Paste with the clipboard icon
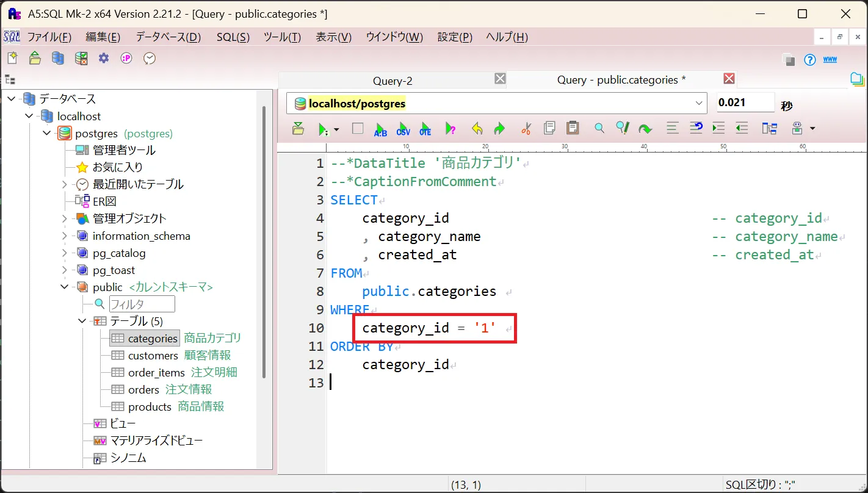 coord(573,128)
